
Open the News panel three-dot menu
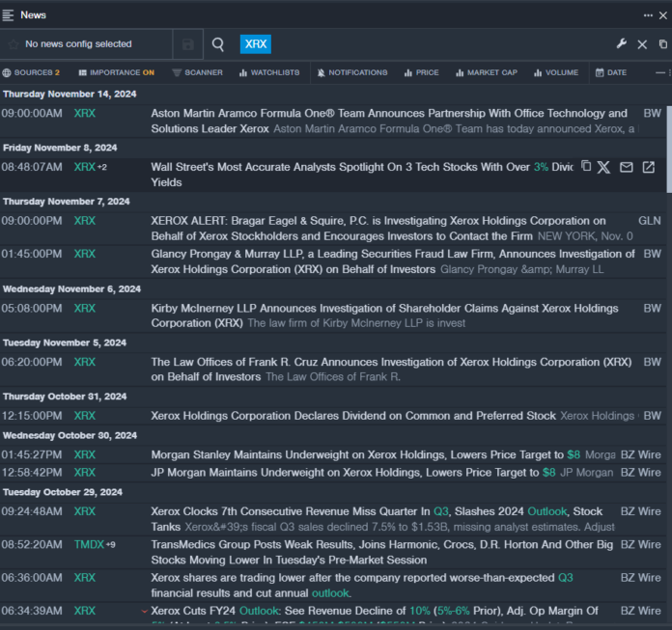point(648,14)
